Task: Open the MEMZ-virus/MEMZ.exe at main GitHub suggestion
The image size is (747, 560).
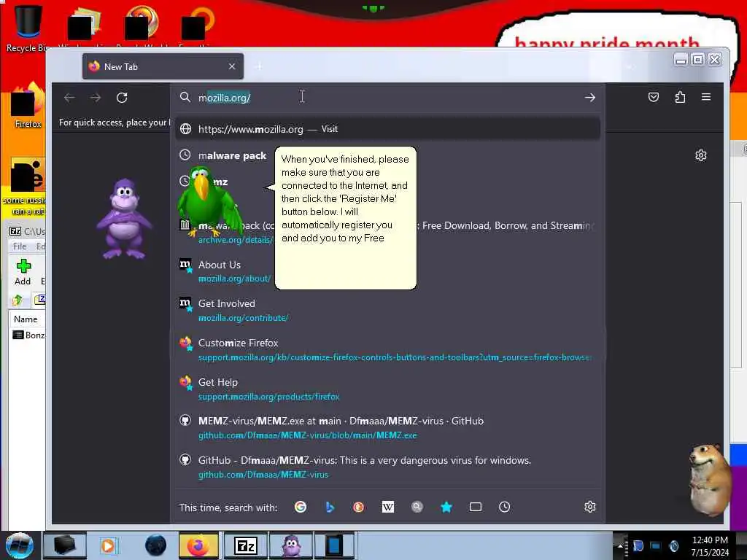Action: point(387,427)
